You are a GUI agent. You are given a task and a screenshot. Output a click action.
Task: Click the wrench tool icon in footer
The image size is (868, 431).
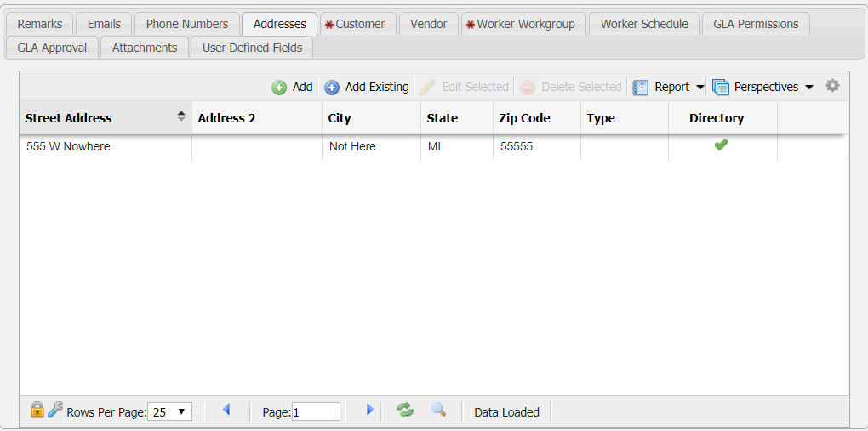[54, 411]
